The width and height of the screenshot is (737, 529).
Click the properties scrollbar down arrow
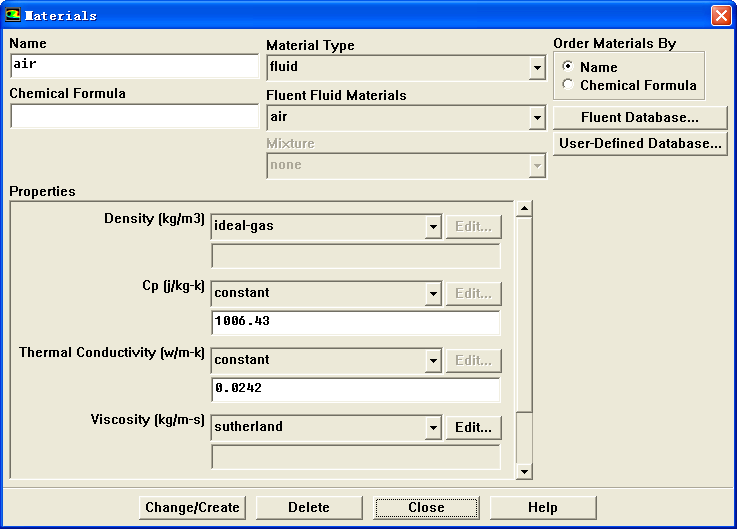click(x=523, y=471)
